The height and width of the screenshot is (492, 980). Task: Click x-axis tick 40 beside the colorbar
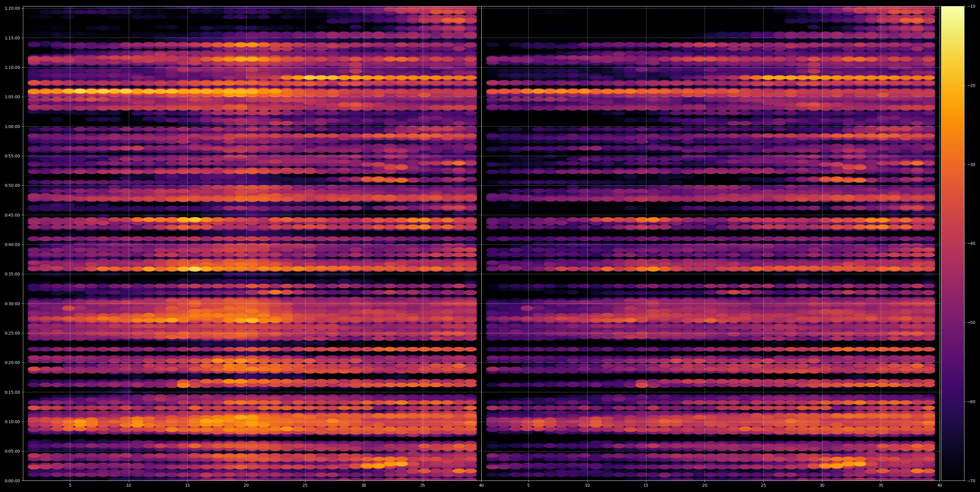point(940,486)
